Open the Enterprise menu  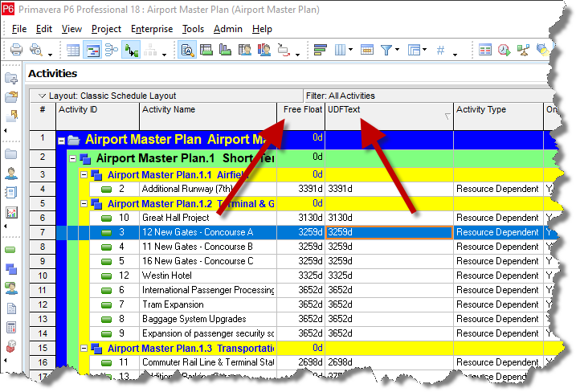click(152, 29)
